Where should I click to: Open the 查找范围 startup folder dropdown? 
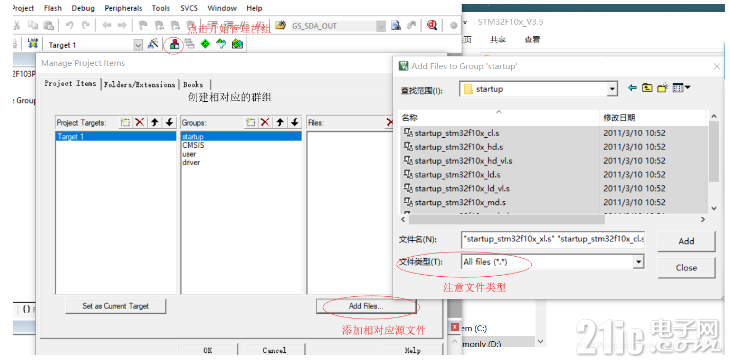tap(613, 89)
